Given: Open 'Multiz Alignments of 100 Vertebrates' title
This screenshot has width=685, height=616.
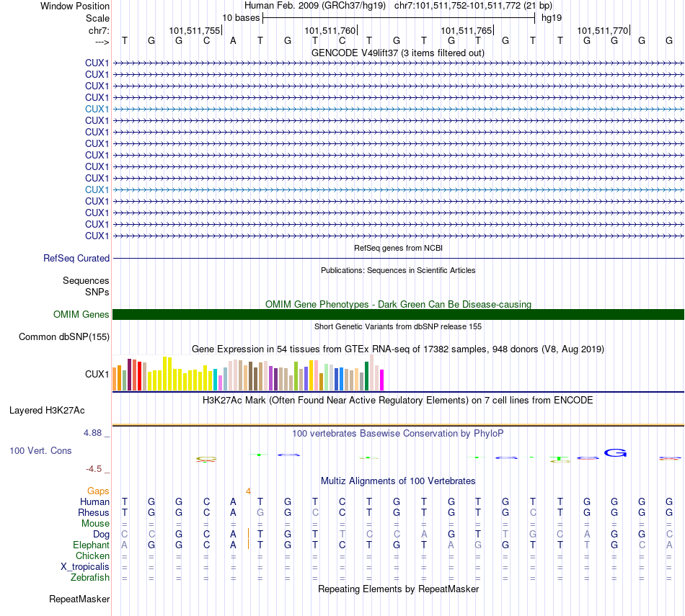Looking at the screenshot, I should tap(398, 481).
